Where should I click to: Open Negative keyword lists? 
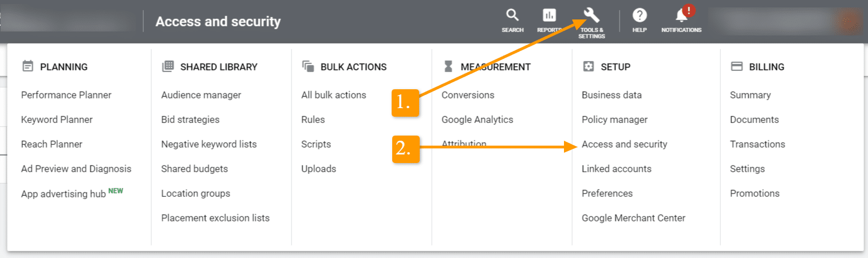pos(209,144)
